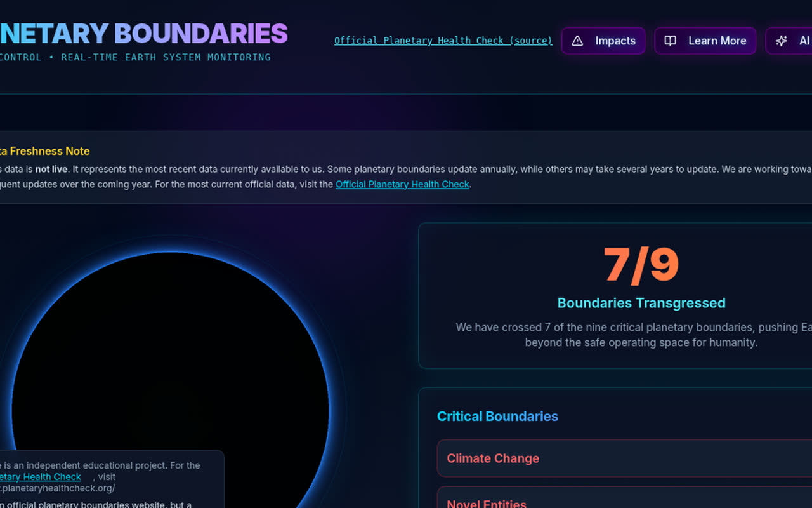Click the sparkle AI icon

click(x=782, y=41)
